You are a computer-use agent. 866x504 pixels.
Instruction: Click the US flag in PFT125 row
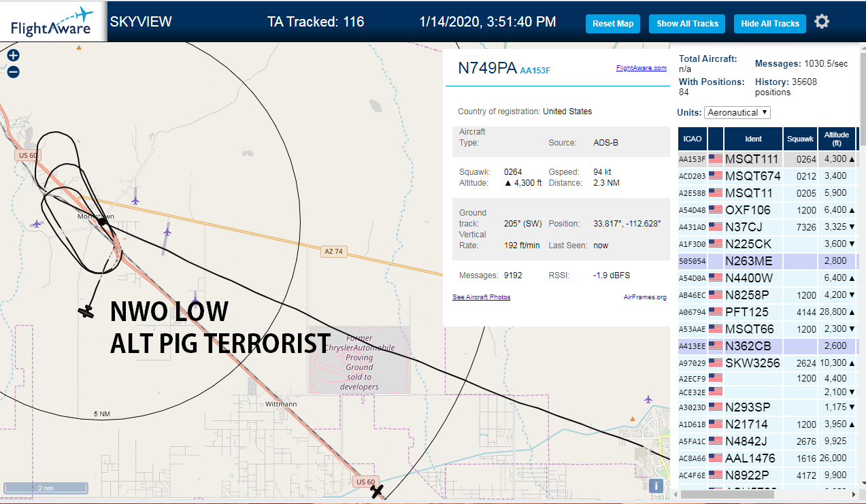tap(716, 312)
